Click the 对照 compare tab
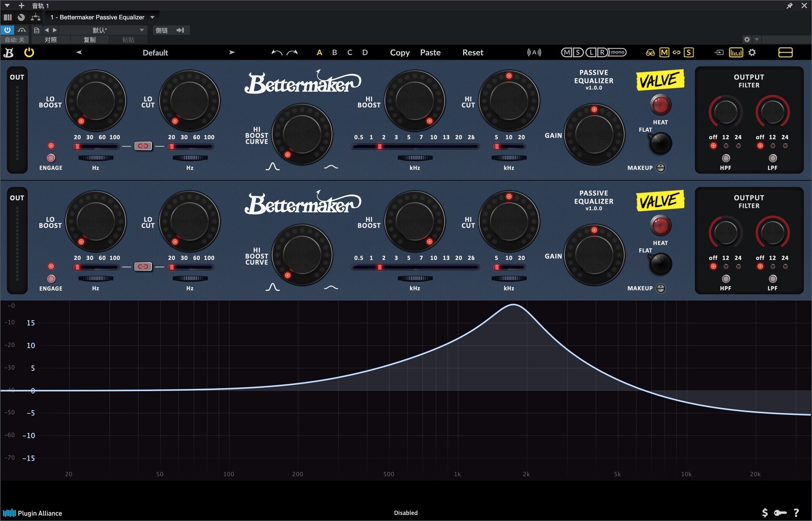 pos(51,40)
